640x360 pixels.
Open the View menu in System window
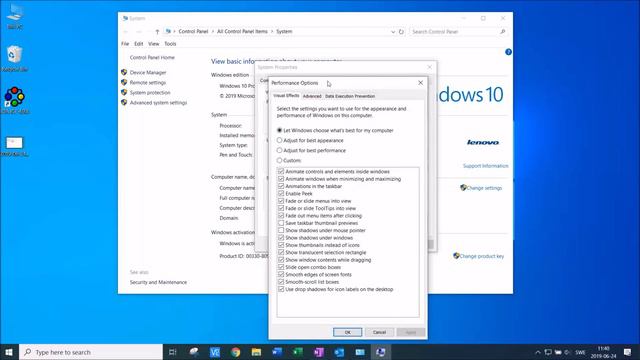153,44
